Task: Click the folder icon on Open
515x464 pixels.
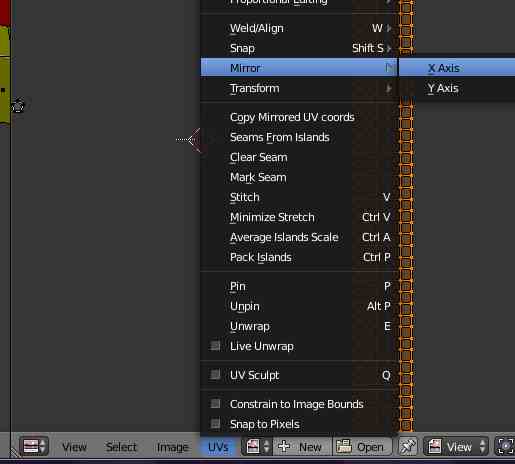Action: [x=344, y=446]
